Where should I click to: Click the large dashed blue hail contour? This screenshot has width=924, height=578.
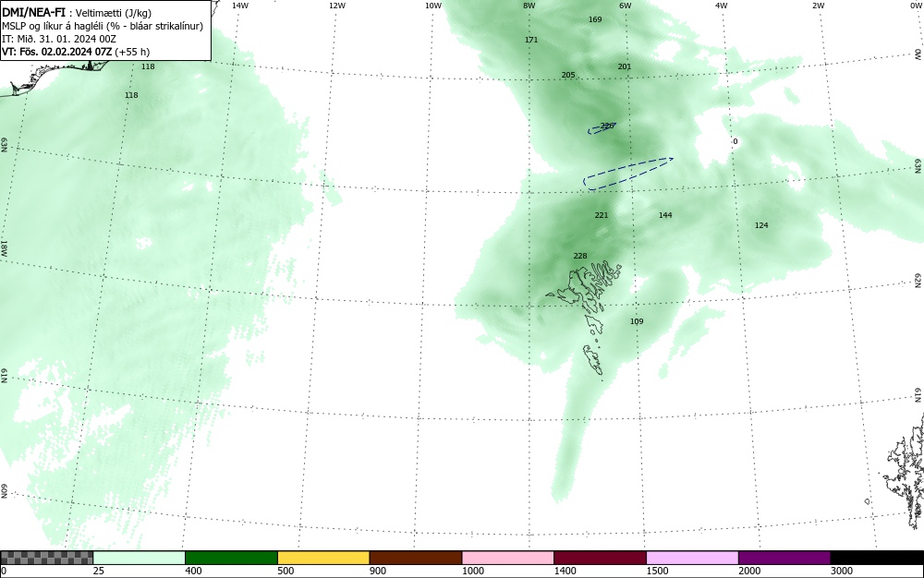pyautogui.click(x=628, y=174)
